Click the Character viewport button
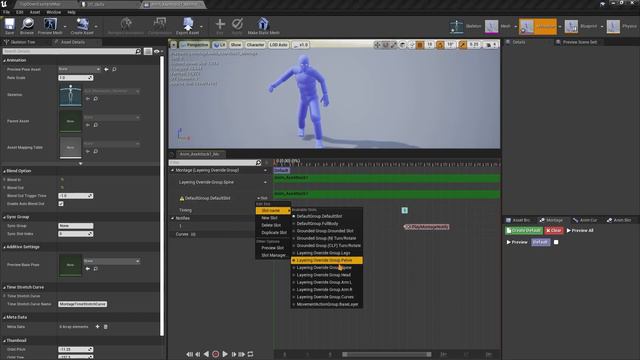640x360 pixels. coord(255,45)
